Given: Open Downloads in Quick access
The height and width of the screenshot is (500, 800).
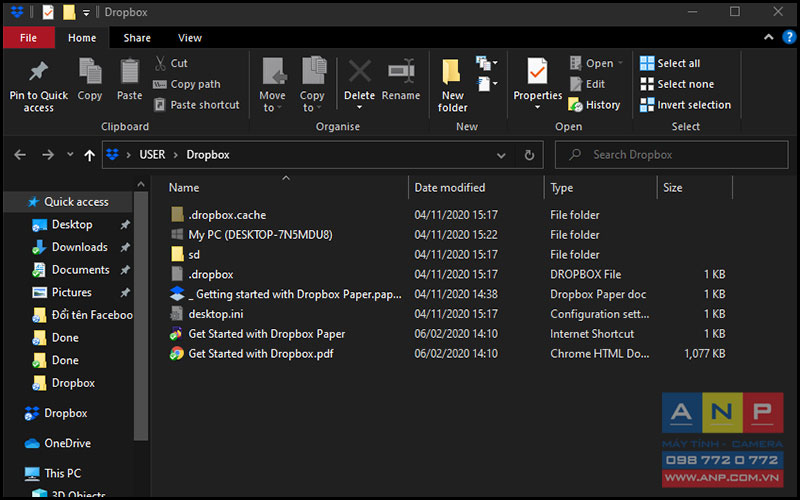Looking at the screenshot, I should pyautogui.click(x=80, y=247).
